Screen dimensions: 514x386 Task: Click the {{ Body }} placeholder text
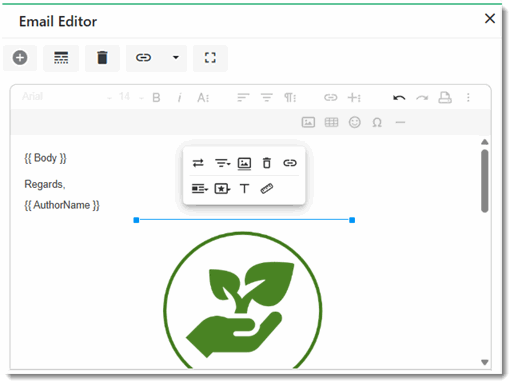pos(45,158)
